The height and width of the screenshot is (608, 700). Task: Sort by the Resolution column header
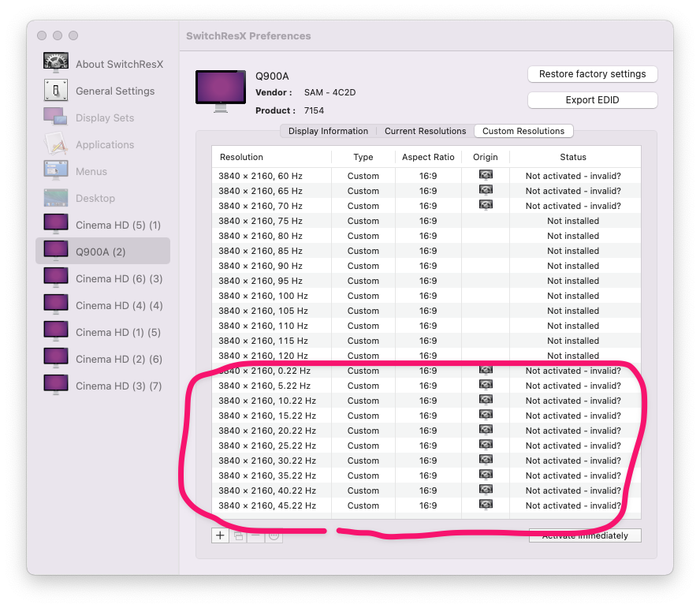[x=271, y=157]
